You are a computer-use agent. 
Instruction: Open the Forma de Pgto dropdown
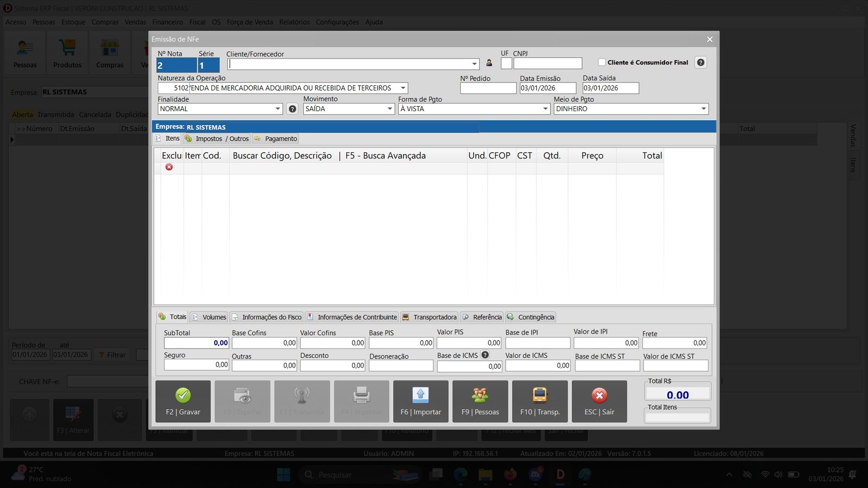click(546, 109)
